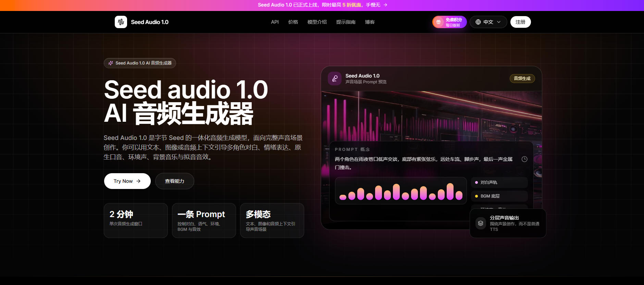
Task: Select the BGM 底层 track row
Action: 499,196
